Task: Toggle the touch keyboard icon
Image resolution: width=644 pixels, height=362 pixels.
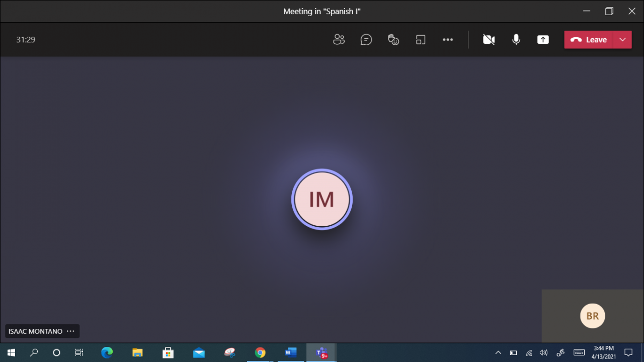Action: pyautogui.click(x=579, y=352)
